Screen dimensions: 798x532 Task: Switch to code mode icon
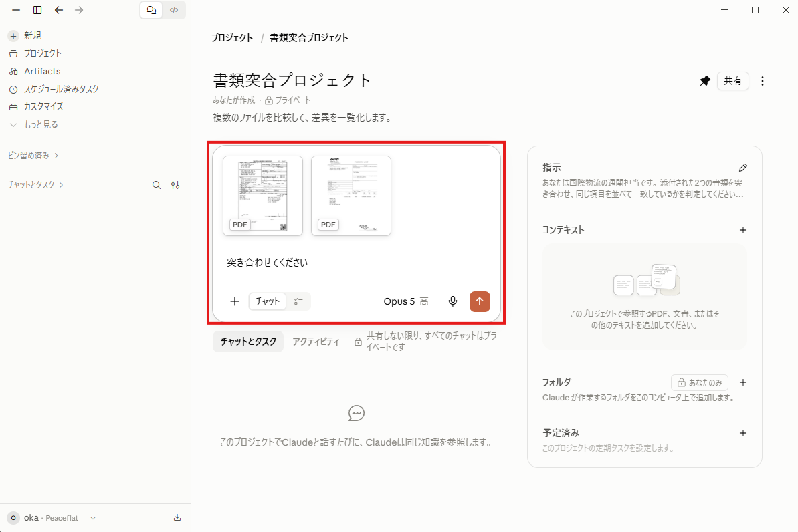point(174,10)
